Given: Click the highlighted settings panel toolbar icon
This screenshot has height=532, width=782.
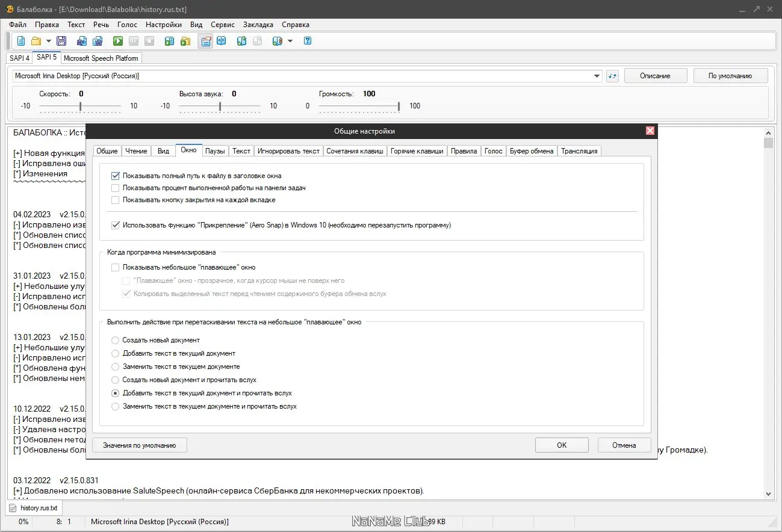Looking at the screenshot, I should [x=206, y=41].
